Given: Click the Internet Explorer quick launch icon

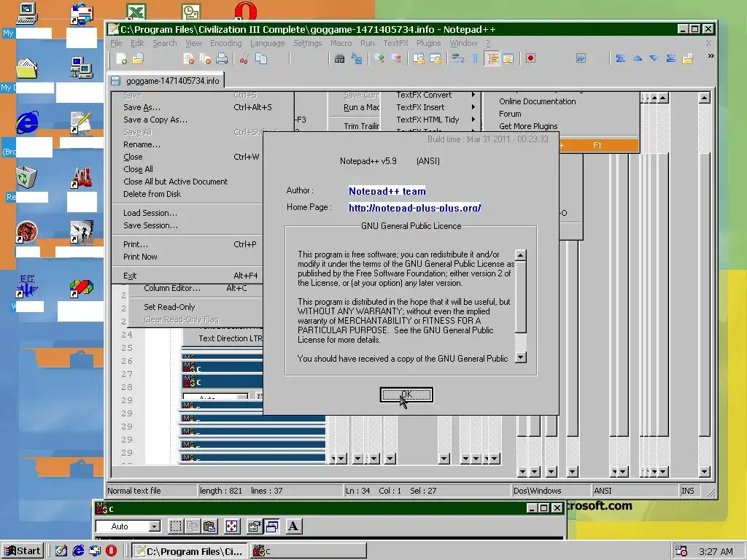Looking at the screenshot, I should point(78,551).
